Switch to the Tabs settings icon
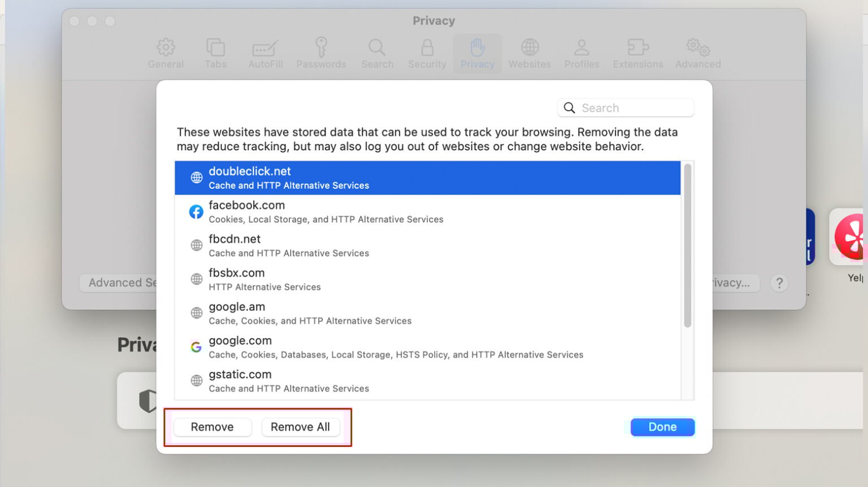 (x=216, y=53)
